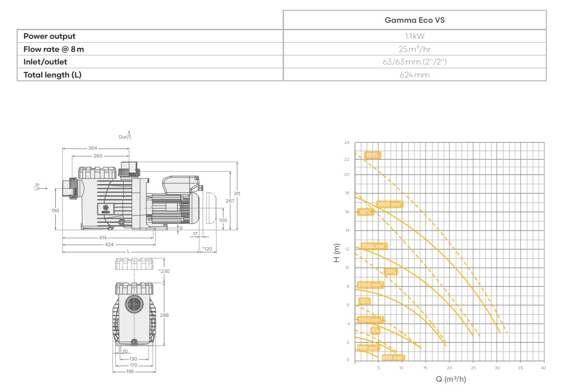Click the "5%" curve label
Viewport: 563px width, 392px height.
(375, 330)
